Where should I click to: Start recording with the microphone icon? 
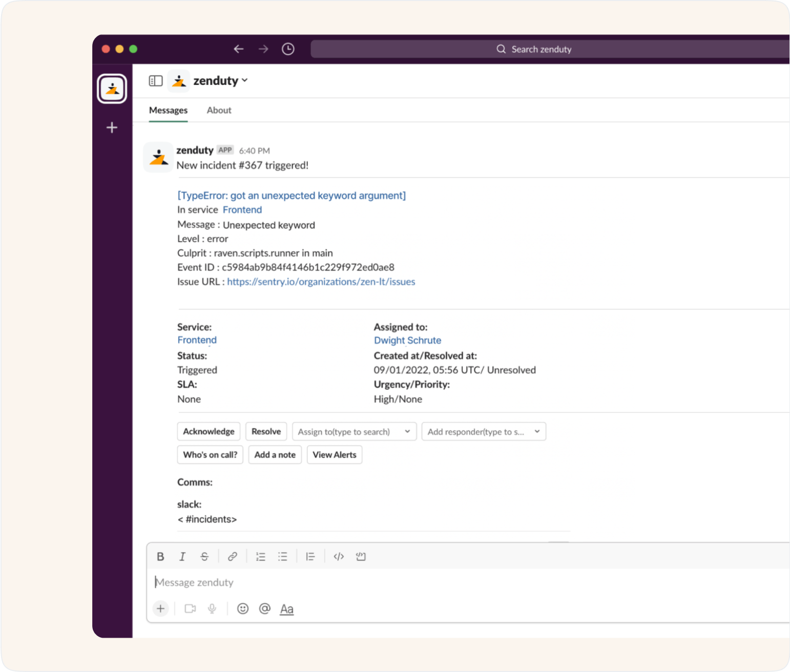(x=212, y=608)
